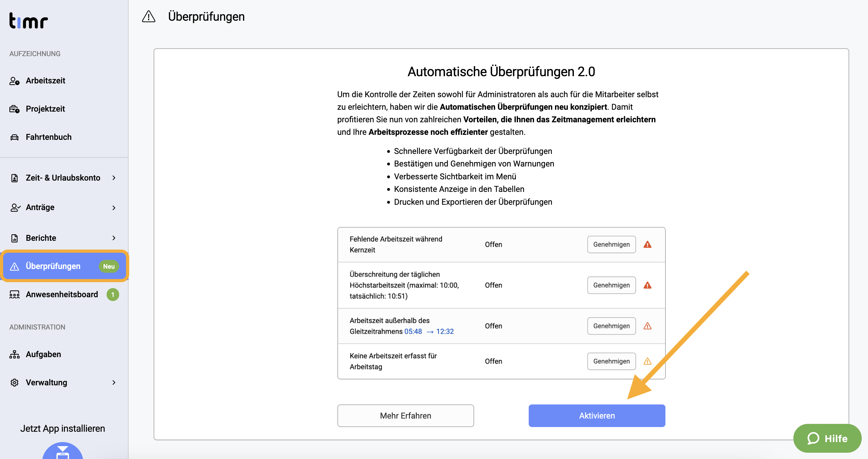Click the green 1 badge on Anwesenheitsboard
The image size is (868, 459).
coord(113,294)
